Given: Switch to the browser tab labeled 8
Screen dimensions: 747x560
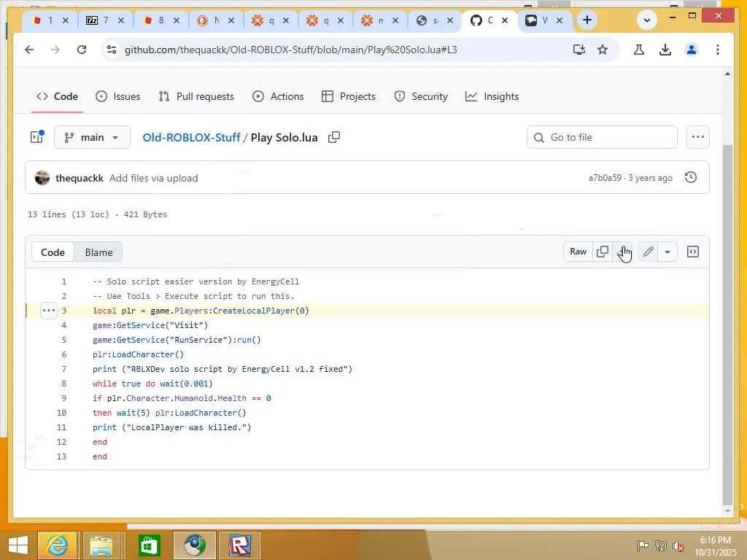Looking at the screenshot, I should 160,20.
